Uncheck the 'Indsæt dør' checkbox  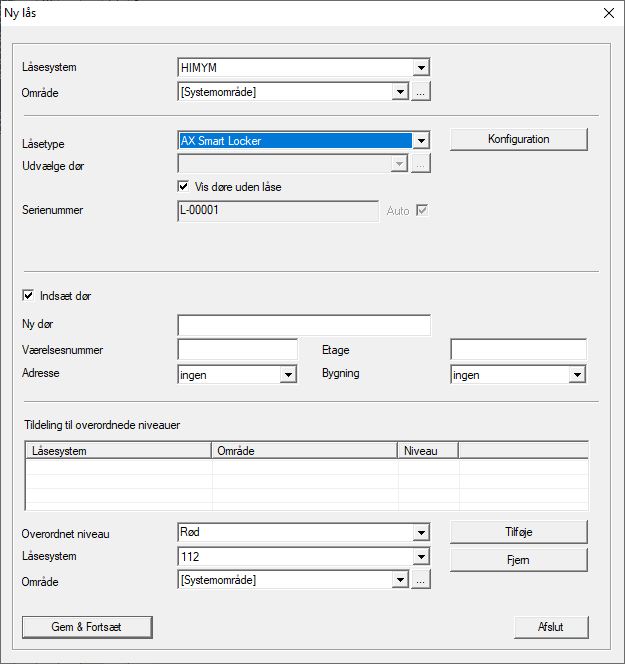click(28, 296)
